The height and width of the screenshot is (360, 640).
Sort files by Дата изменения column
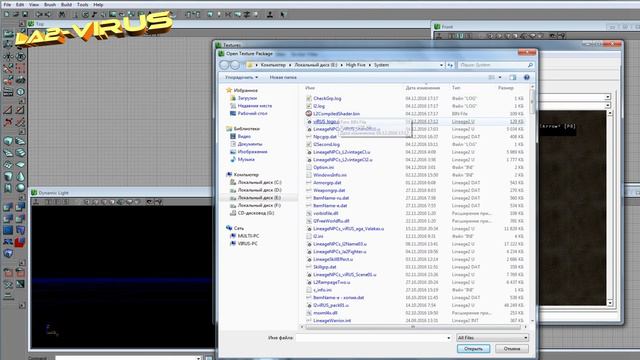point(423,88)
